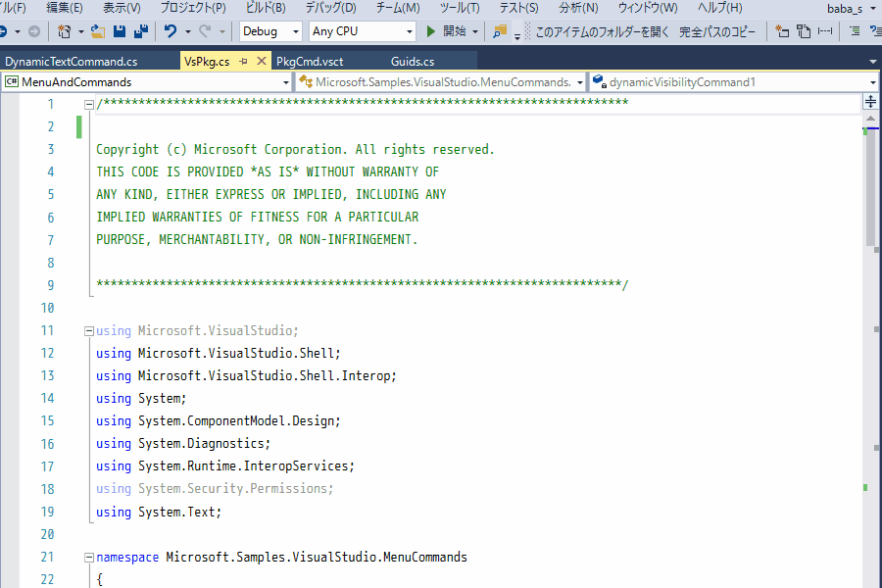Collapse the header comment block at line 1

click(x=88, y=104)
